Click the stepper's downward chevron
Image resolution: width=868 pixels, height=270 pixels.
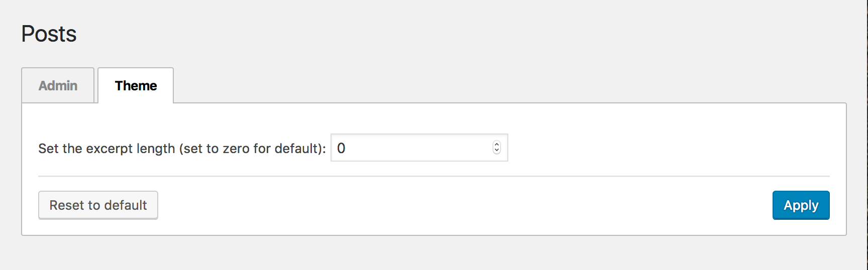[x=497, y=151]
